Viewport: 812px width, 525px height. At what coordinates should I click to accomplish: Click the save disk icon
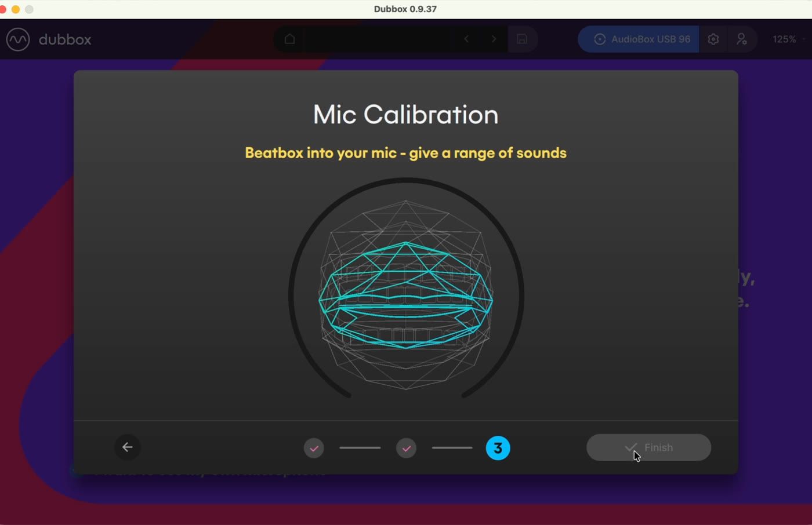522,39
